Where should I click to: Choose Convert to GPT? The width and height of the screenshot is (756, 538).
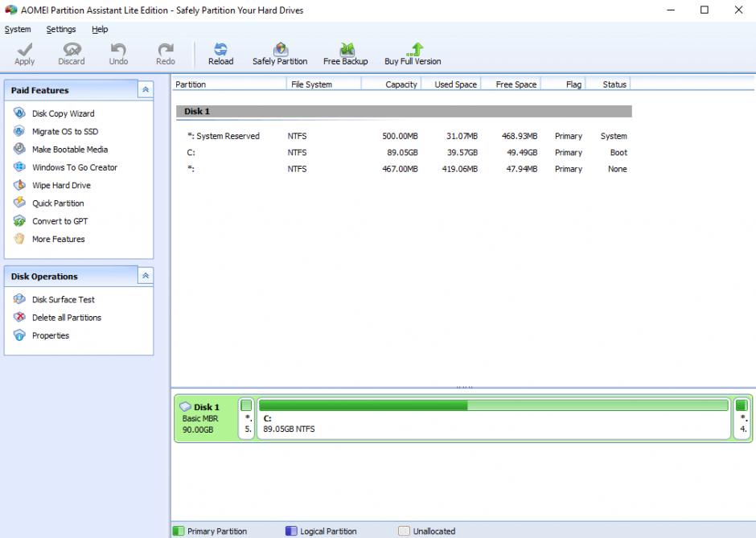60,221
